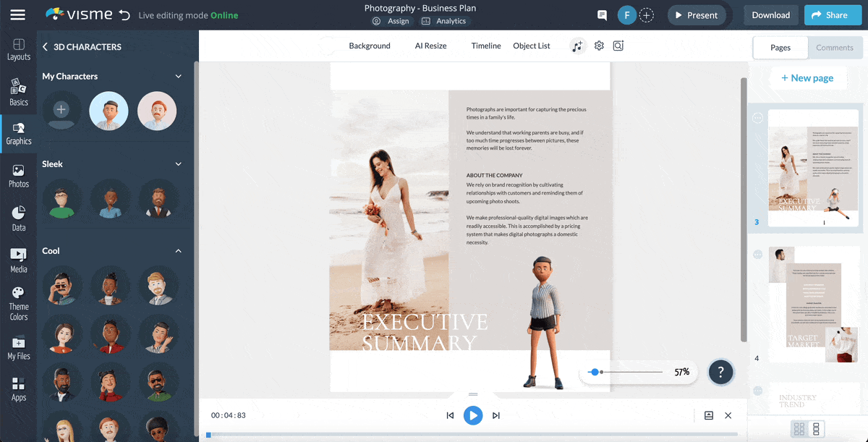The height and width of the screenshot is (442, 868).
Task: Add music using the music note icon
Action: [x=577, y=46]
